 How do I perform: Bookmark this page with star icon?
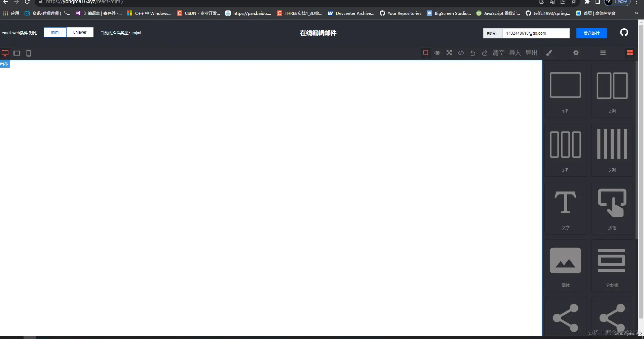click(x=574, y=2)
